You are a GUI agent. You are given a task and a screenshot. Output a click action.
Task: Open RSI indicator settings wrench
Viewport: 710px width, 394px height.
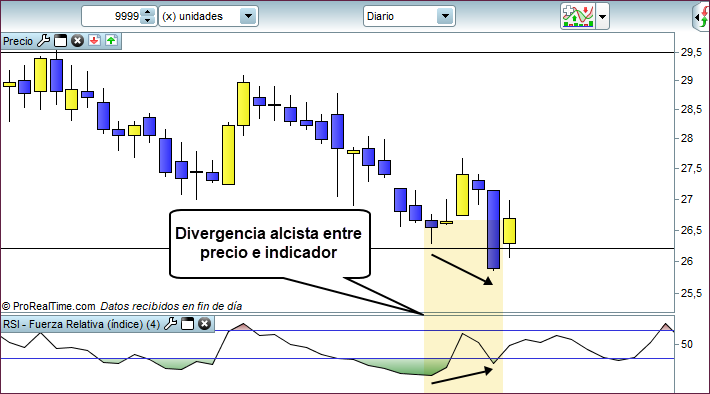170,324
